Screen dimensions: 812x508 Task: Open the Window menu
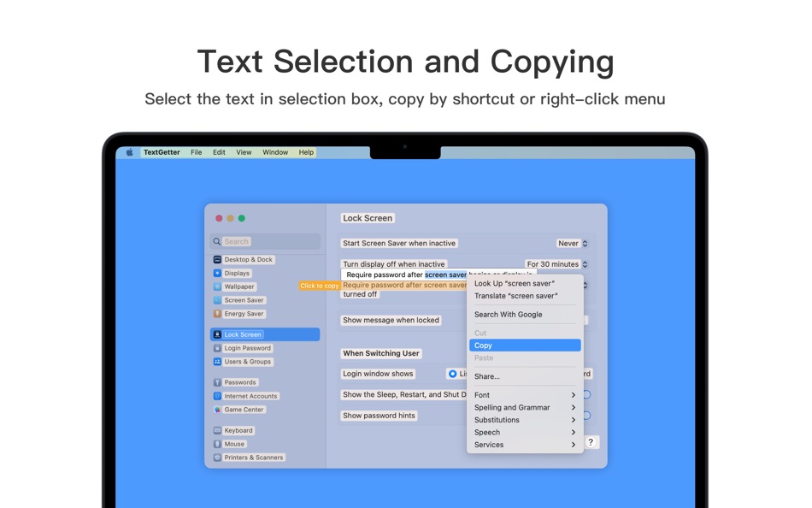point(275,152)
